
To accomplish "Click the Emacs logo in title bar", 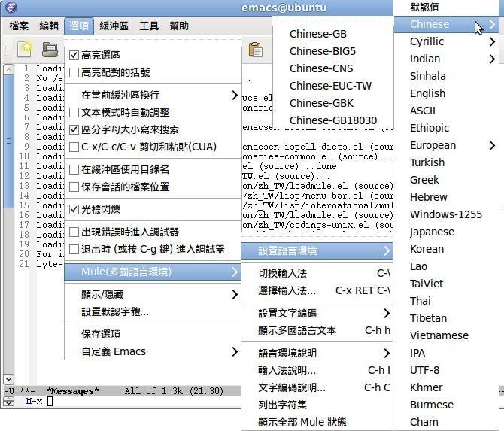I will point(11,7).
